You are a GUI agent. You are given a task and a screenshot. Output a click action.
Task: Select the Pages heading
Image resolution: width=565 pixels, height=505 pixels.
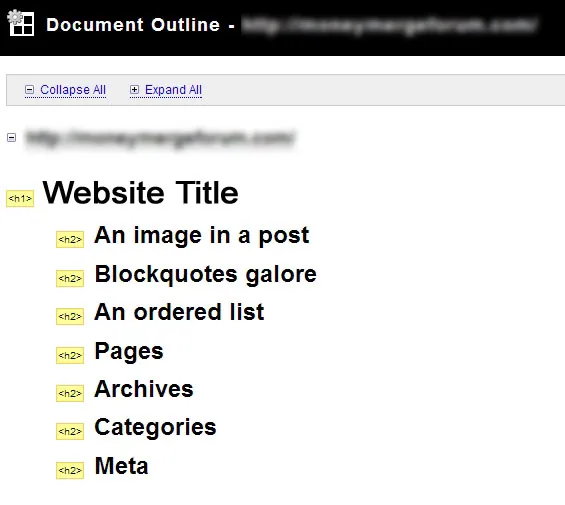point(129,352)
